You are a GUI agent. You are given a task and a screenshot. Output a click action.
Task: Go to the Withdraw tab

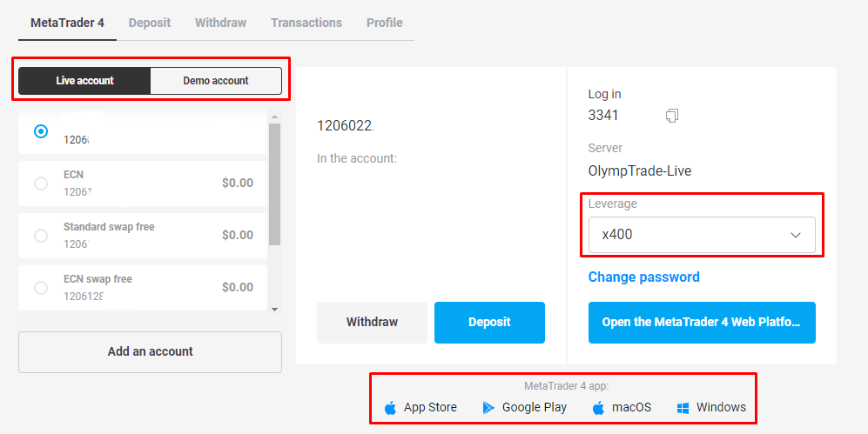coord(220,23)
